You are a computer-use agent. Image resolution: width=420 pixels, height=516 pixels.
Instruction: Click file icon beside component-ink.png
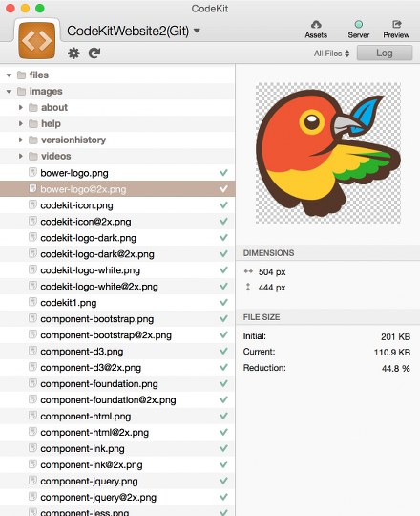pos(32,448)
